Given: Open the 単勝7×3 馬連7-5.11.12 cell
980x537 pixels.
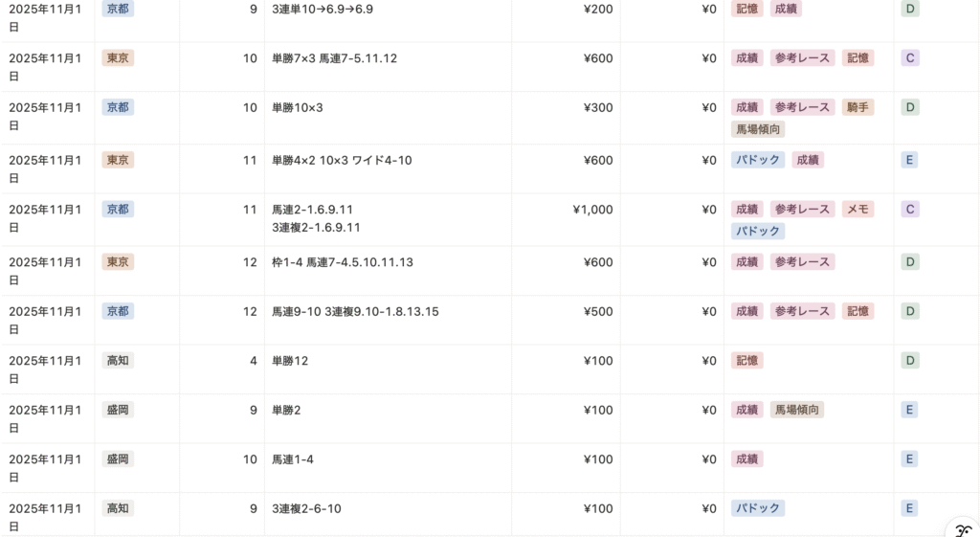Looking at the screenshot, I should coord(334,58).
